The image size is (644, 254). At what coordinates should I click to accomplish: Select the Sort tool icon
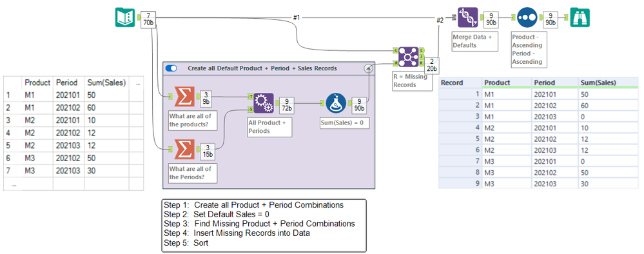[x=527, y=17]
